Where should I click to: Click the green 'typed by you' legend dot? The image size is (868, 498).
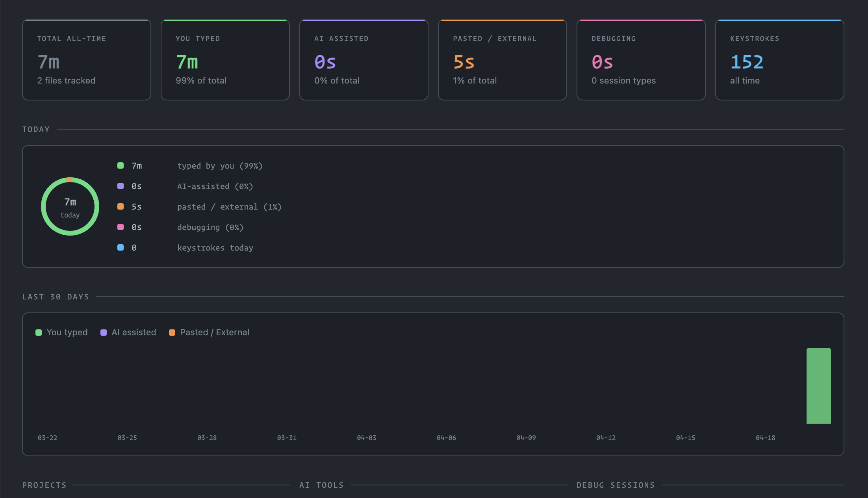pos(120,165)
